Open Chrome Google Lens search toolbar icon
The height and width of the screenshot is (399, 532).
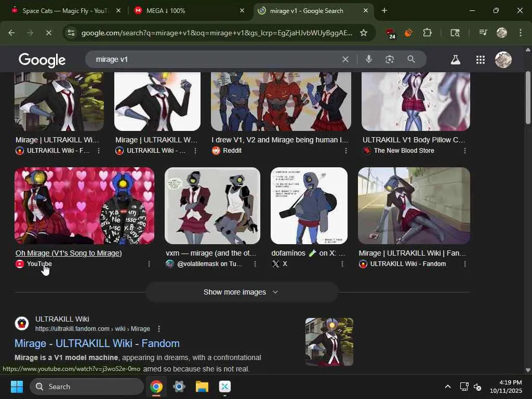[455, 33]
